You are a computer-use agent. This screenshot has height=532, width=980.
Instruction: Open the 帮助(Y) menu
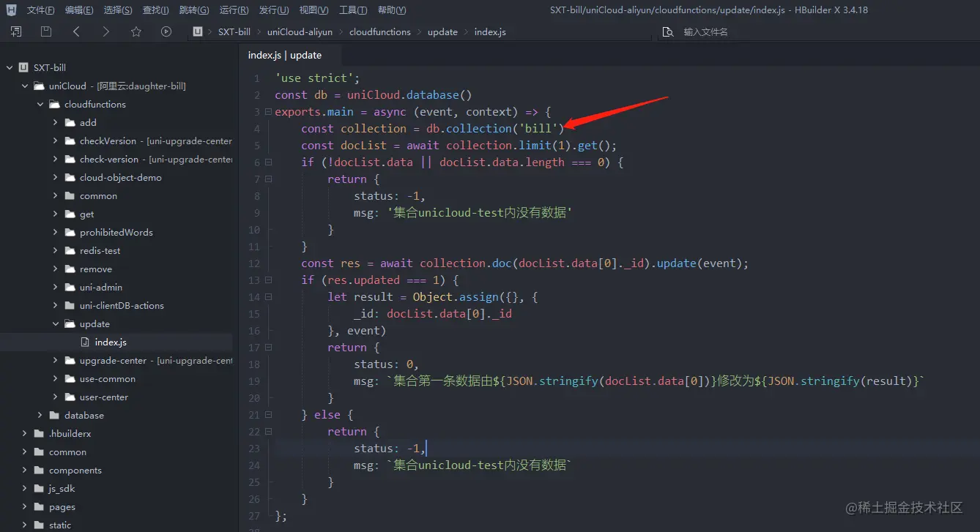pos(392,10)
